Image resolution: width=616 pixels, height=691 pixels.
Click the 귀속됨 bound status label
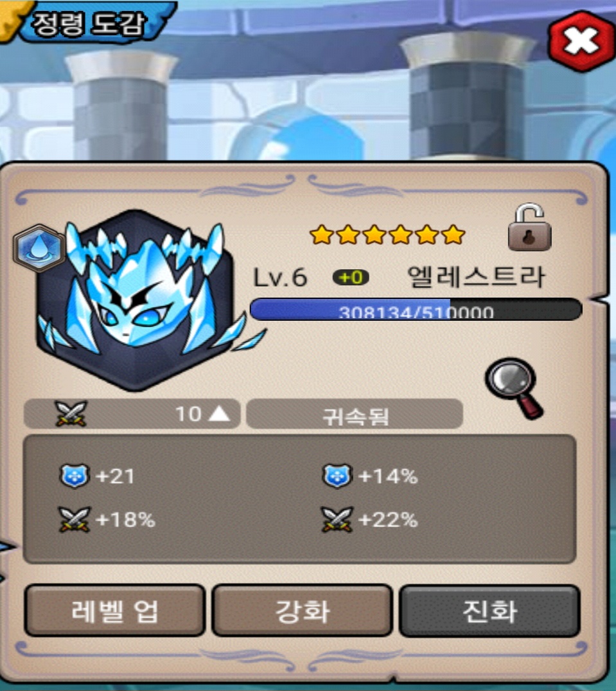355,414
